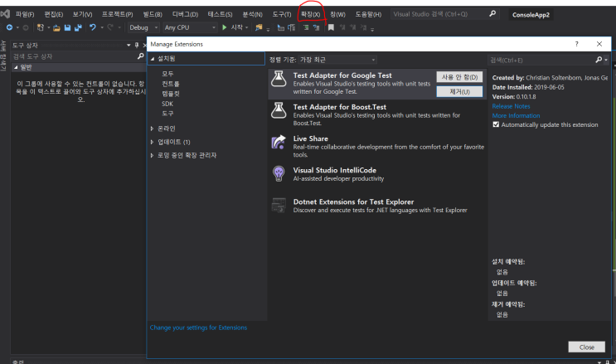Click the Live Share extension icon
The width and height of the screenshot is (616, 364).
279,142
